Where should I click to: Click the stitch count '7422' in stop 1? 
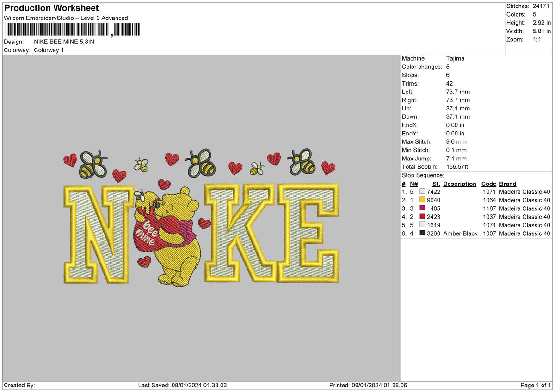click(x=433, y=192)
